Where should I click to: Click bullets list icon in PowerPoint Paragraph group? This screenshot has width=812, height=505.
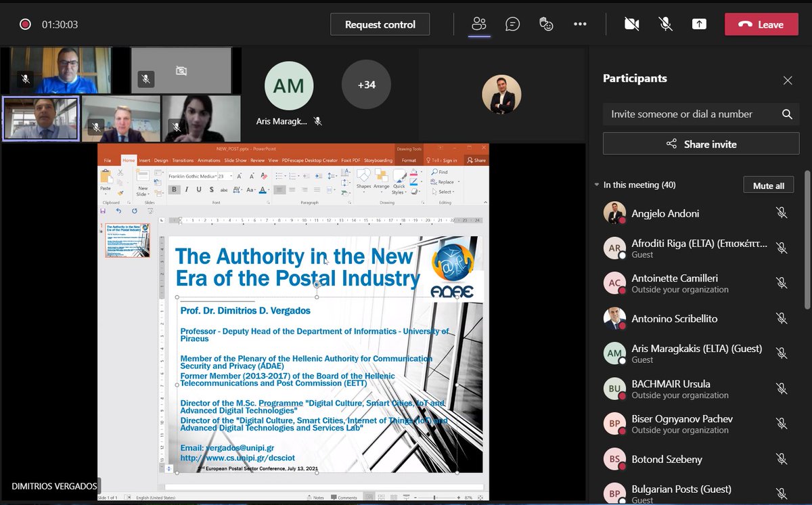280,176
